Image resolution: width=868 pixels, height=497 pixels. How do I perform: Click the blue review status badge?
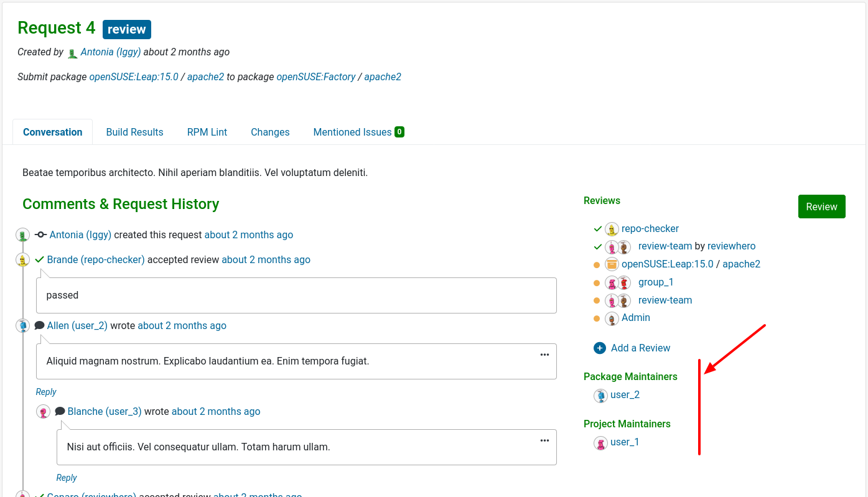click(x=126, y=29)
